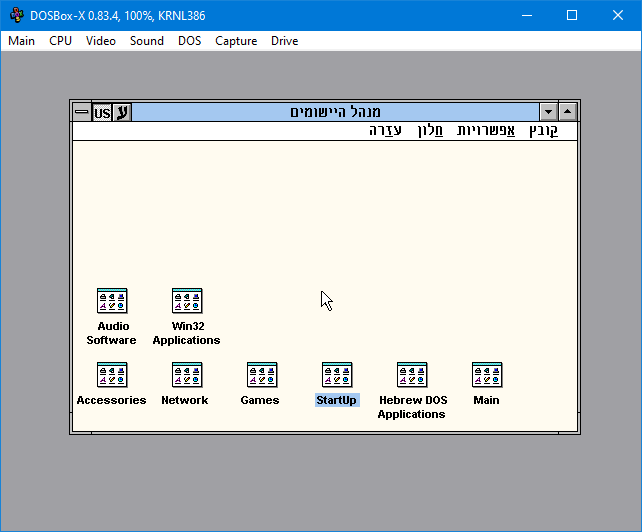
Task: Open the אפשרויות (Options) menu
Action: coord(486,131)
